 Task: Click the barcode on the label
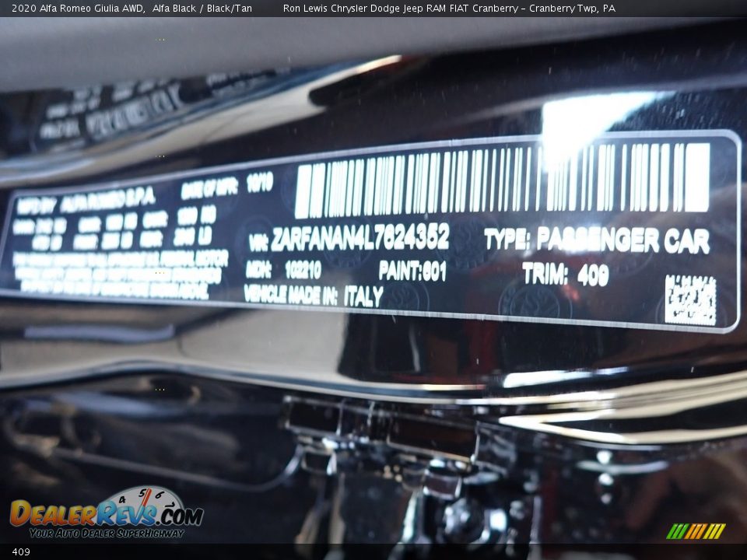pos(503,180)
